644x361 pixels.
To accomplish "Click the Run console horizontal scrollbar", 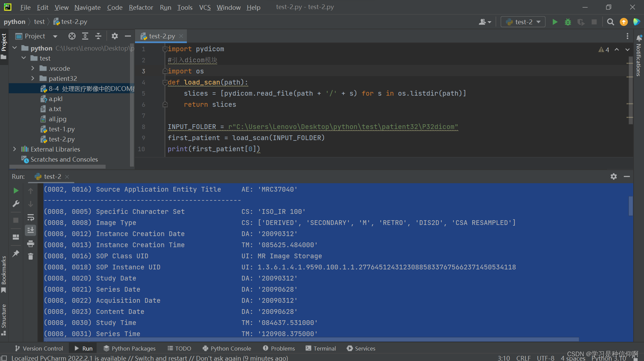I will (x=311, y=339).
